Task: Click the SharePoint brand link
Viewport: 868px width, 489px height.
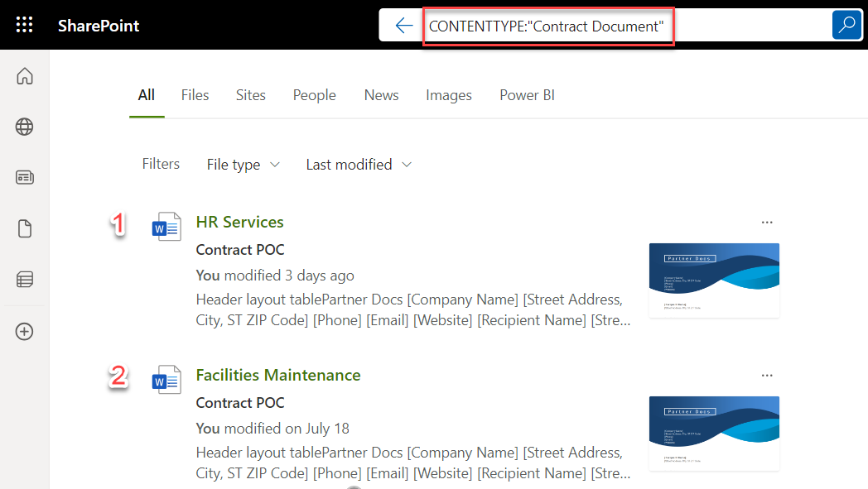Action: [x=99, y=26]
